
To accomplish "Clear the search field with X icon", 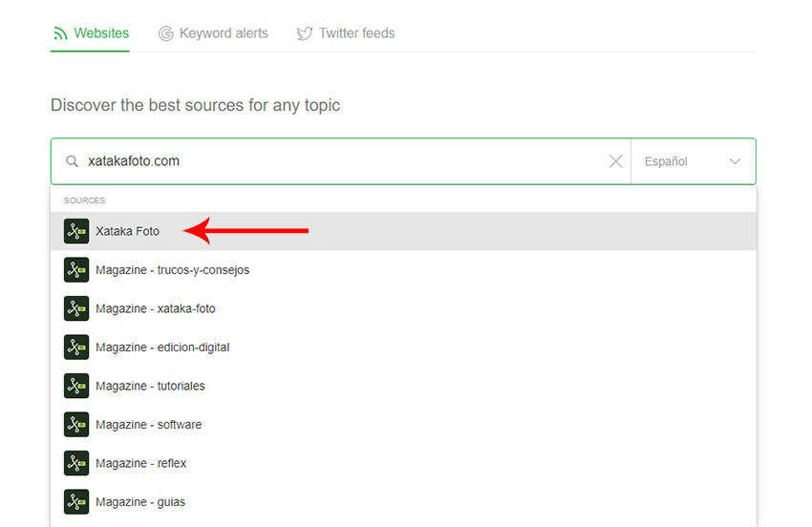I will pyautogui.click(x=616, y=161).
